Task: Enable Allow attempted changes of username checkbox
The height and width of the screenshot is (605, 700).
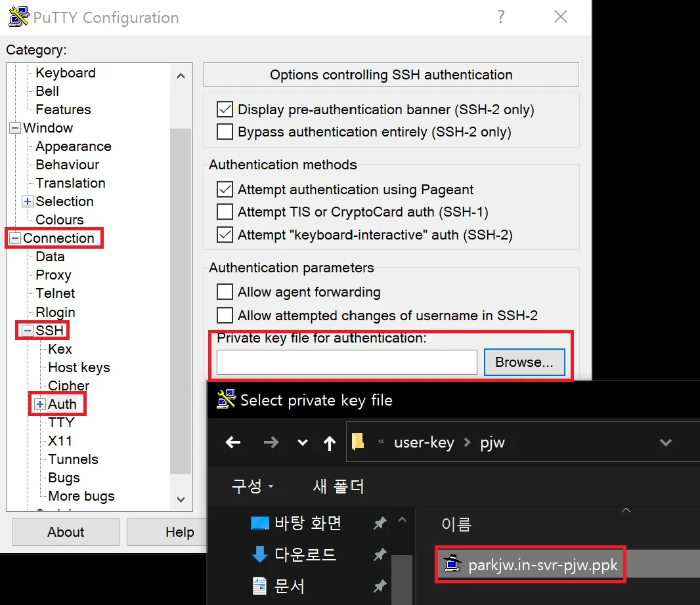Action: coord(225,315)
